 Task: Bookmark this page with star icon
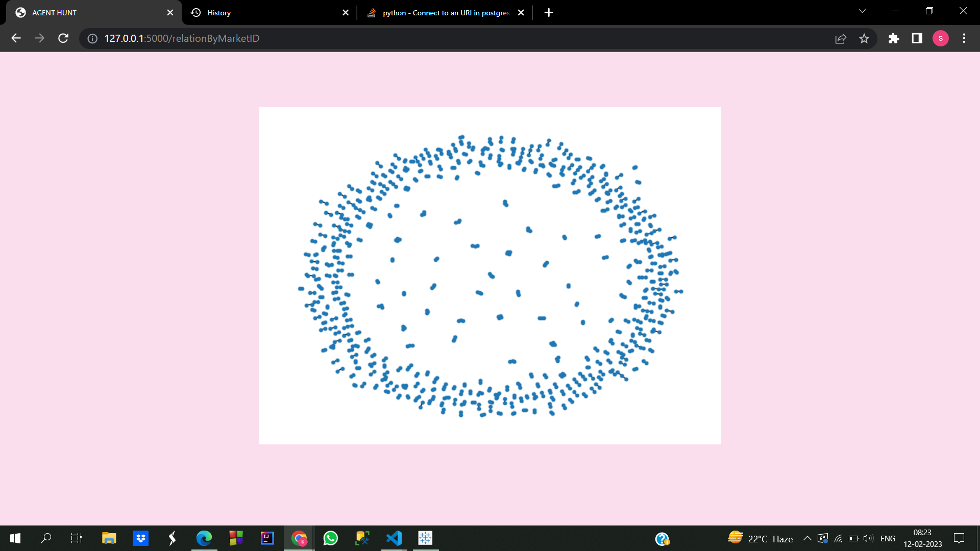(x=864, y=38)
